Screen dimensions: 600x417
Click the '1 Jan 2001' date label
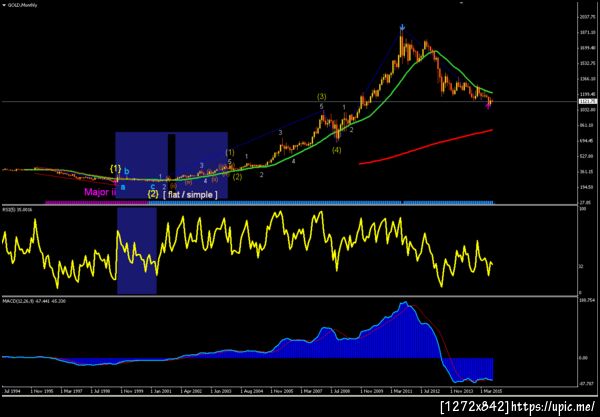pyautogui.click(x=161, y=391)
